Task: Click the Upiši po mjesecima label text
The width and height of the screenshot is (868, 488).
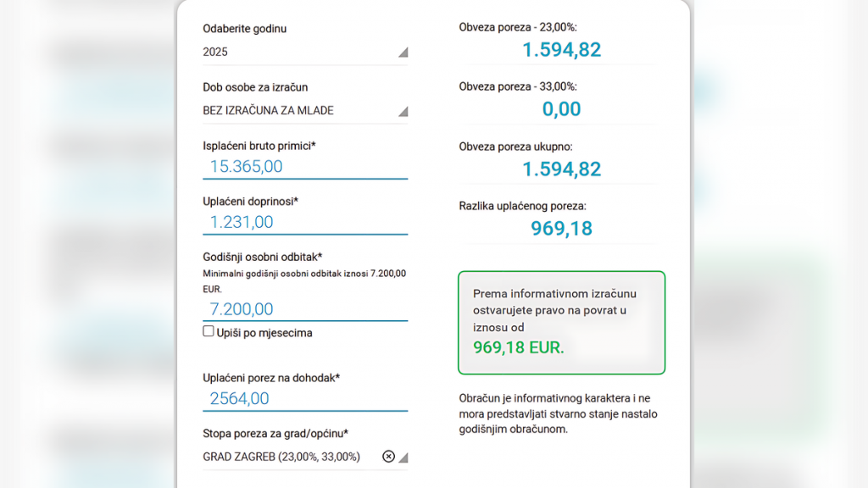Action: (264, 333)
